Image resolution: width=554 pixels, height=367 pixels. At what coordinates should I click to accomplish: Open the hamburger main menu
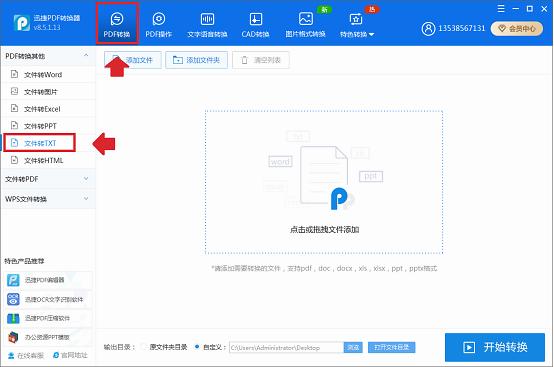pos(501,9)
